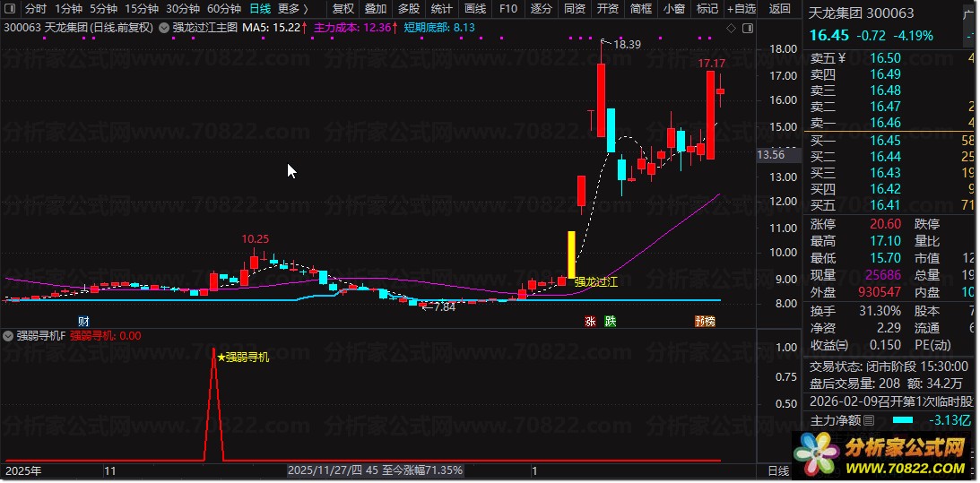Click the 卖四 price 16.49
980x483 pixels.
click(885, 74)
